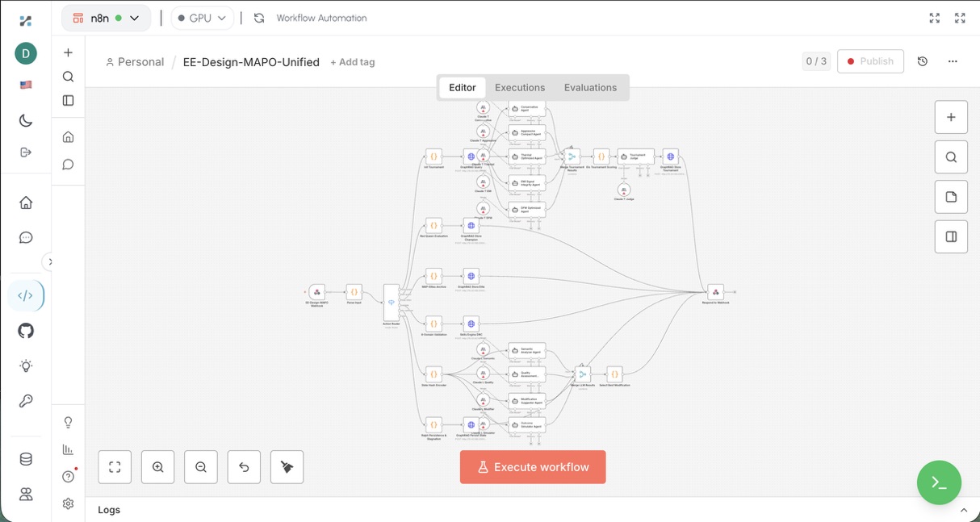Click the GitHub icon in the left sidebar
The image size is (980, 522).
[25, 331]
